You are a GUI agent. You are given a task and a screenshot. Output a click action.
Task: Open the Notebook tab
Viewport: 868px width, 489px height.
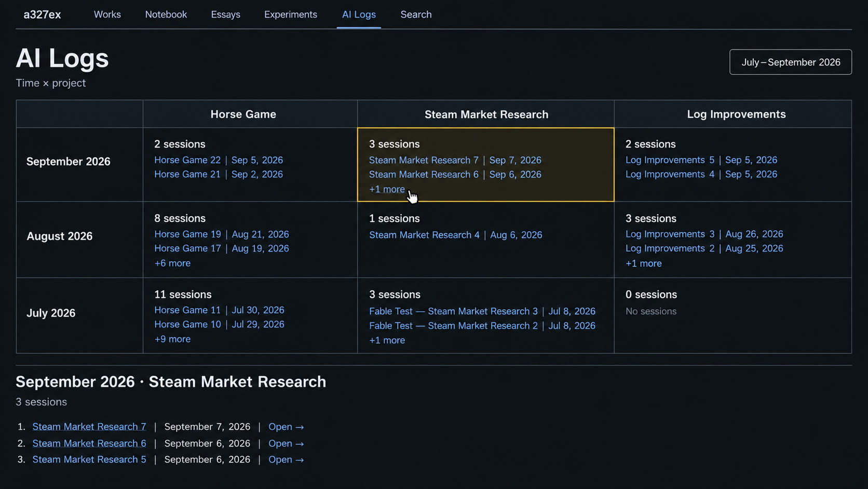(166, 15)
